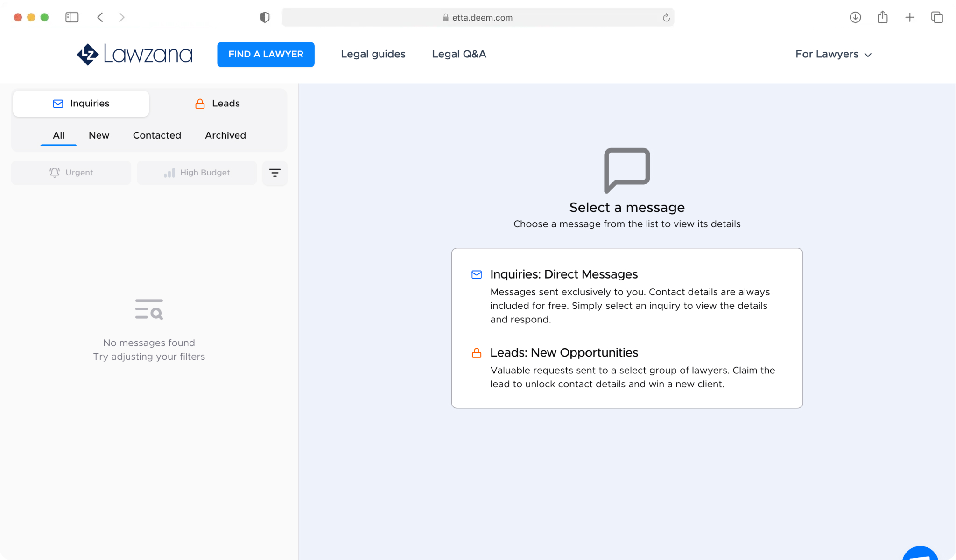956x560 pixels.
Task: Go to Legal Q&A page
Action: pyautogui.click(x=459, y=54)
